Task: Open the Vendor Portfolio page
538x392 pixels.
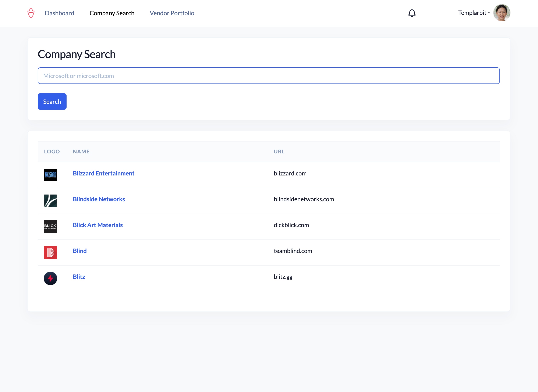Action: point(172,13)
